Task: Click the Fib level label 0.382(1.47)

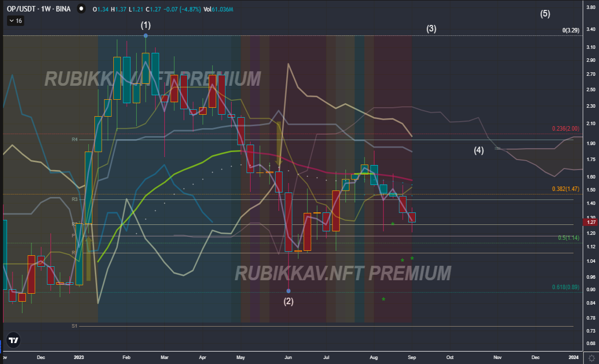Action: tap(566, 189)
